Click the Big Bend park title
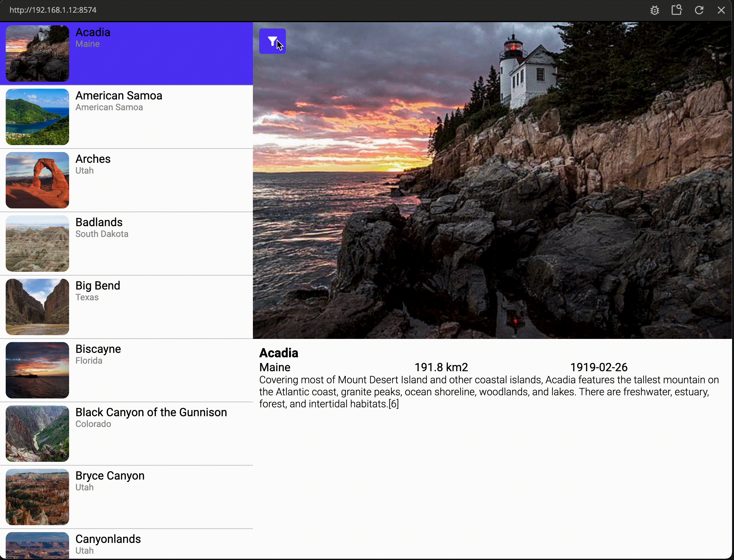Screen dimensions: 734x560 [98, 286]
